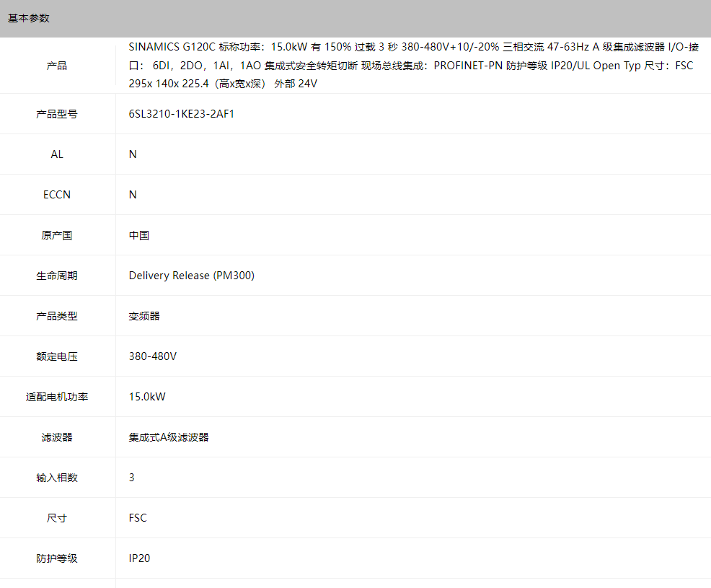This screenshot has height=588, width=711.
Task: Select the 生命周期 label
Action: tap(57, 276)
